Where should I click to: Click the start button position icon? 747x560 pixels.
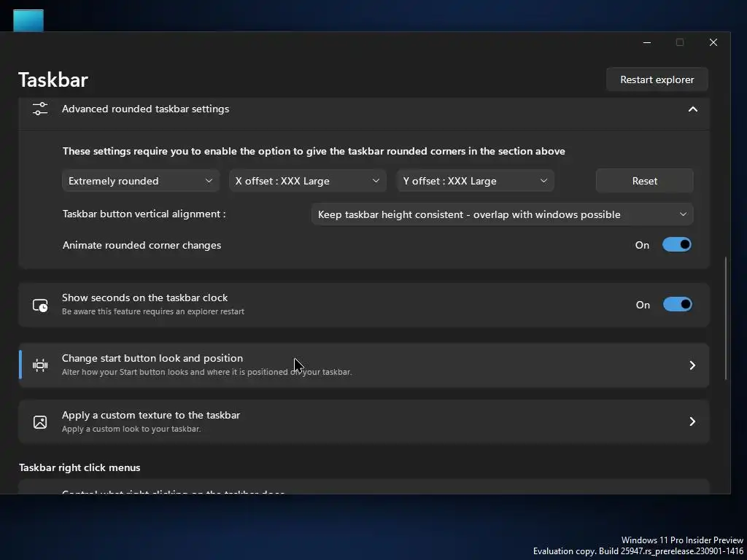(40, 365)
